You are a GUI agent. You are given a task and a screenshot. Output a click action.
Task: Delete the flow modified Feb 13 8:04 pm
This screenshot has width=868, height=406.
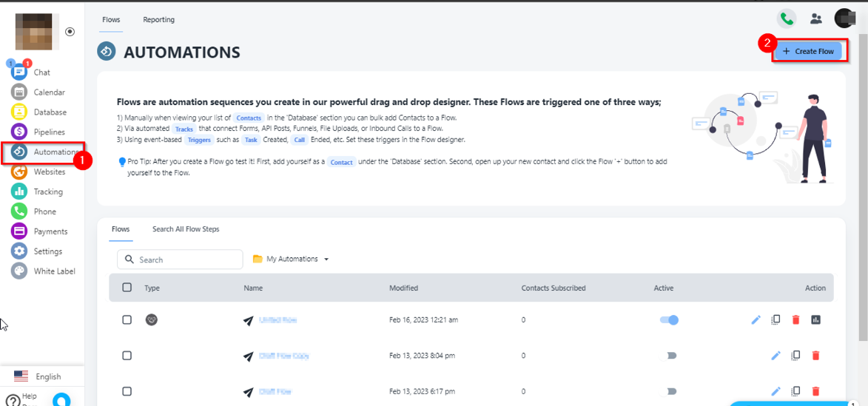816,356
